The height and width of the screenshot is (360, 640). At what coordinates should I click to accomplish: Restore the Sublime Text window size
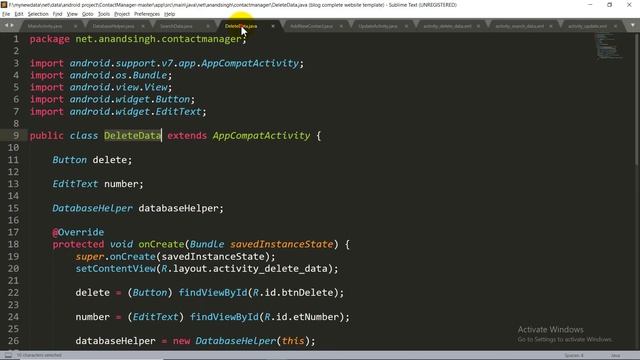[609, 5]
